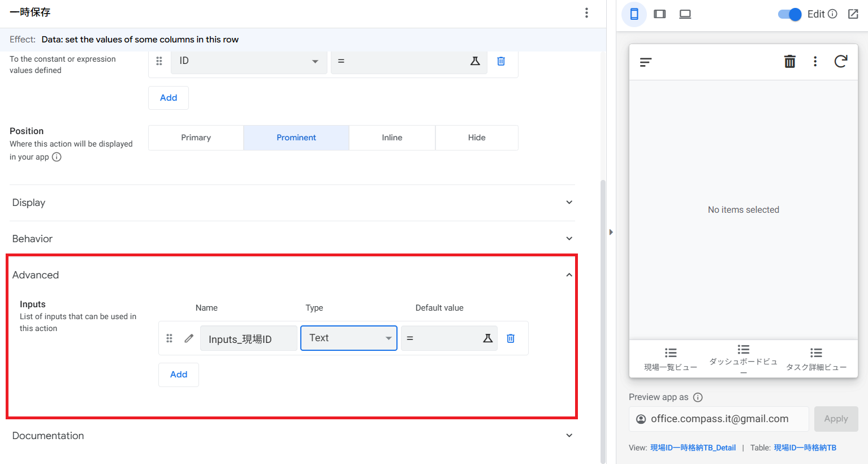The width and height of the screenshot is (868, 464).
Task: Delete the Inputs_現場ID input row
Action: [511, 338]
